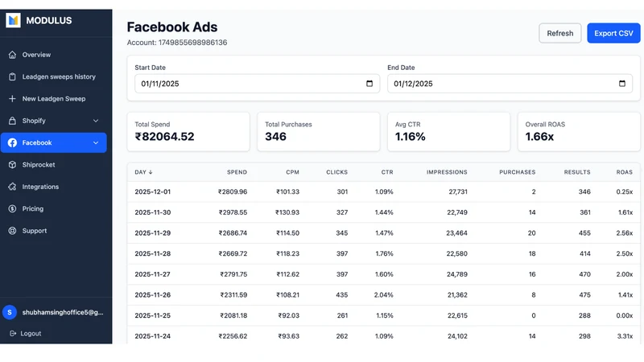Select the 2025-12-01 date cell
Image resolution: width=644 pixels, height=362 pixels.
[x=152, y=191]
